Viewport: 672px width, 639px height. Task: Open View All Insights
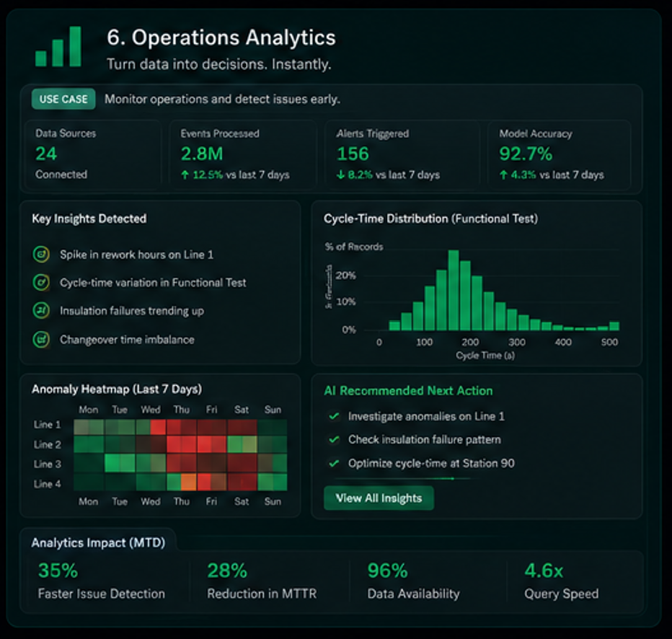coord(379,498)
